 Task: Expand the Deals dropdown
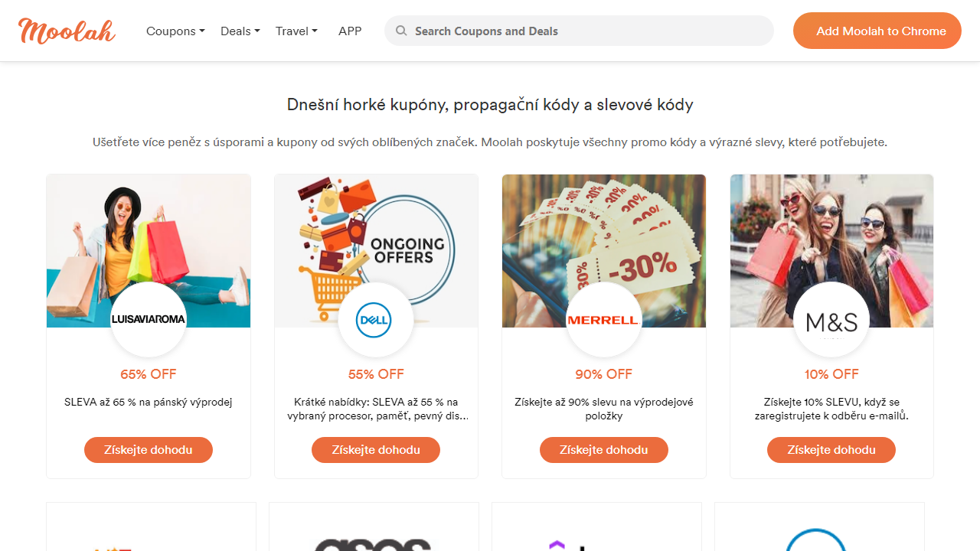pos(240,31)
